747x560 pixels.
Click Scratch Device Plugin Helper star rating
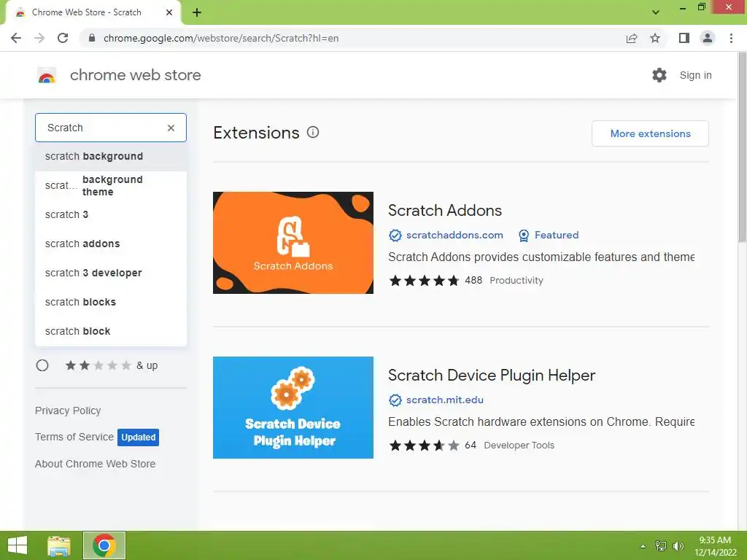pyautogui.click(x=424, y=446)
